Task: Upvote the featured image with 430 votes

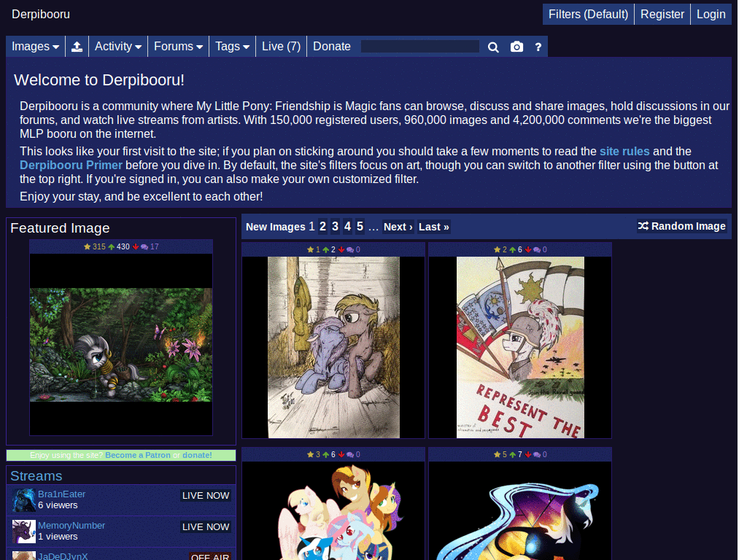Action: 119,246
